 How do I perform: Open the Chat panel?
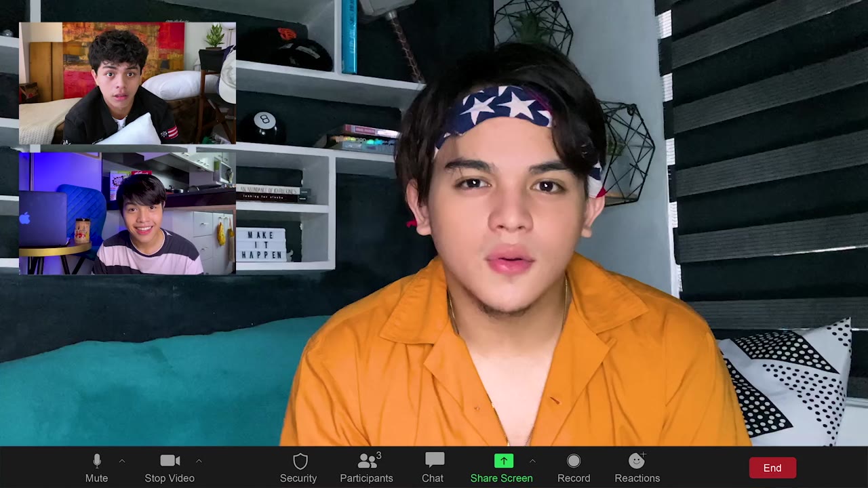(x=433, y=468)
